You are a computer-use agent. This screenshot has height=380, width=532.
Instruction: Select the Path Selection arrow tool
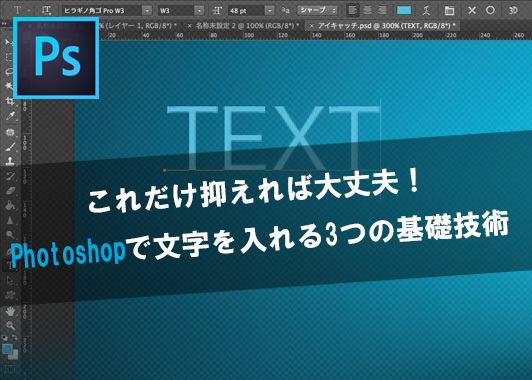[x=10, y=280]
